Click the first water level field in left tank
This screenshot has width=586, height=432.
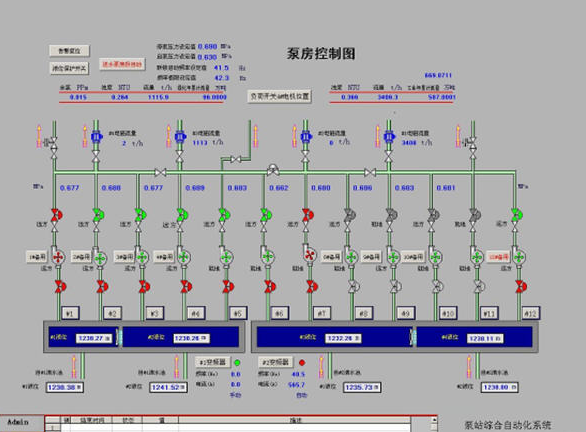click(94, 338)
